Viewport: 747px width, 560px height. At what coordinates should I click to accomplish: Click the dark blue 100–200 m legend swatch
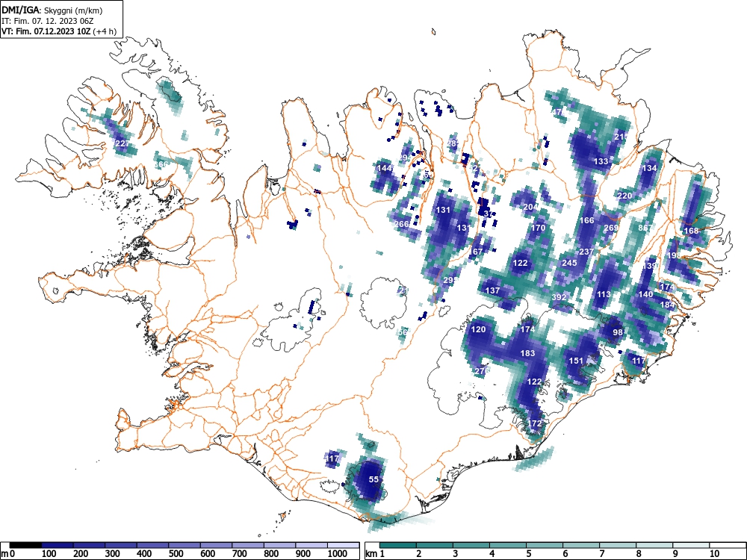coord(58,545)
